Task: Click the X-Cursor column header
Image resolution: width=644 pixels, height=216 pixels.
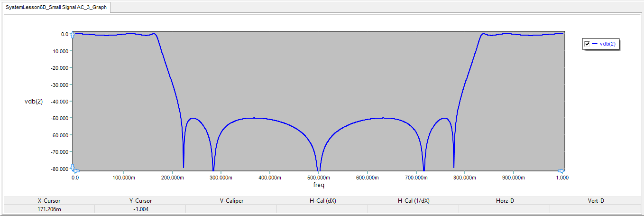Action: pyautogui.click(x=49, y=201)
